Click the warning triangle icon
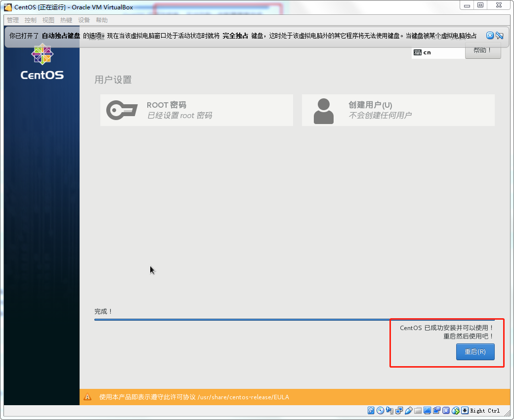This screenshot has height=420, width=514. [x=87, y=397]
